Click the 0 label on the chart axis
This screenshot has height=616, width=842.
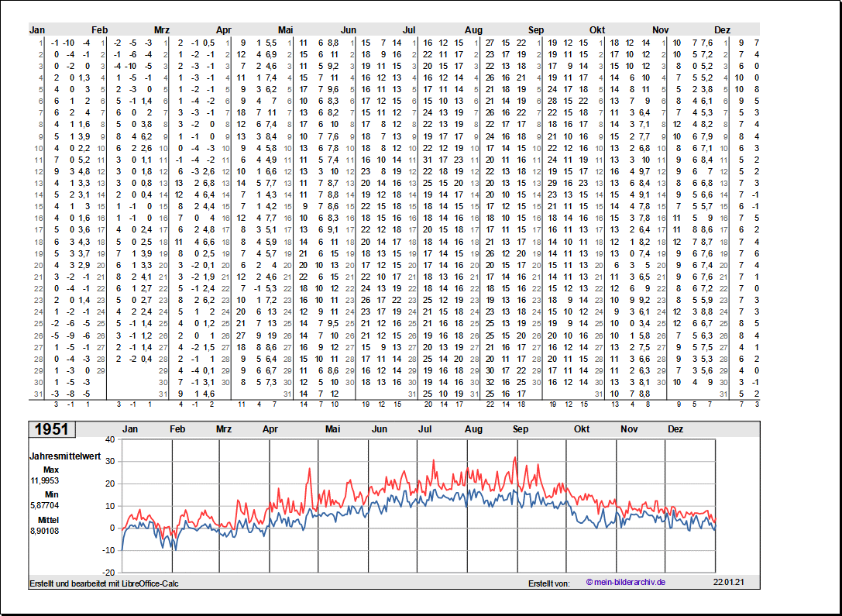(112, 528)
